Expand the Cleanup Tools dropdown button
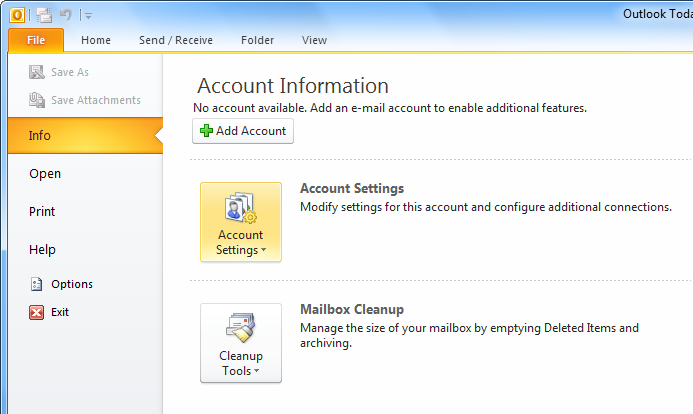 [x=241, y=343]
